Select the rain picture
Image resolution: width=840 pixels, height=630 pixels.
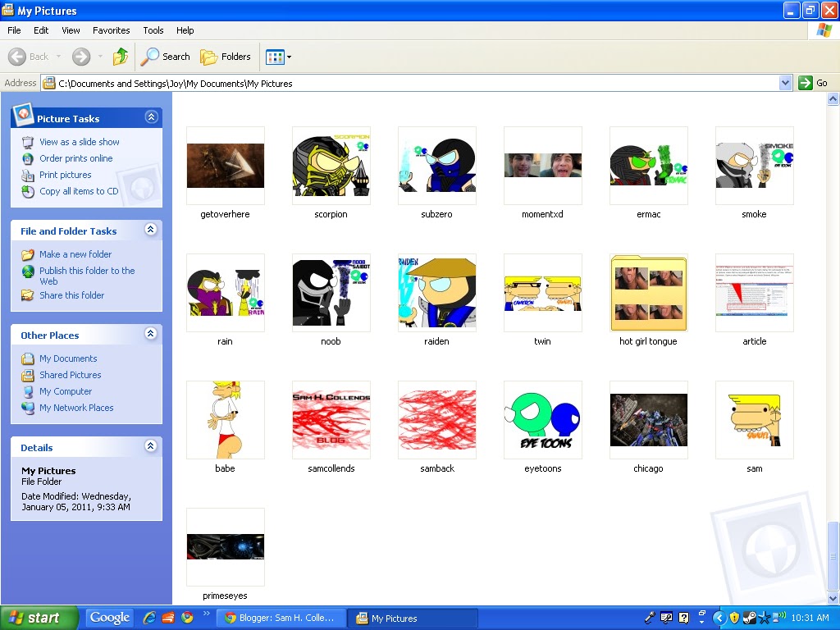coord(225,293)
